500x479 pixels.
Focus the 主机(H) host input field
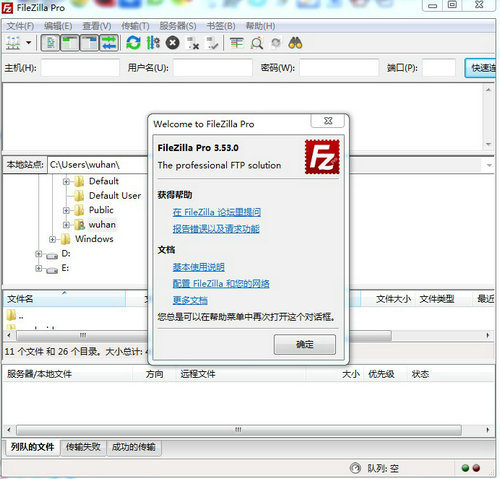pyautogui.click(x=80, y=68)
